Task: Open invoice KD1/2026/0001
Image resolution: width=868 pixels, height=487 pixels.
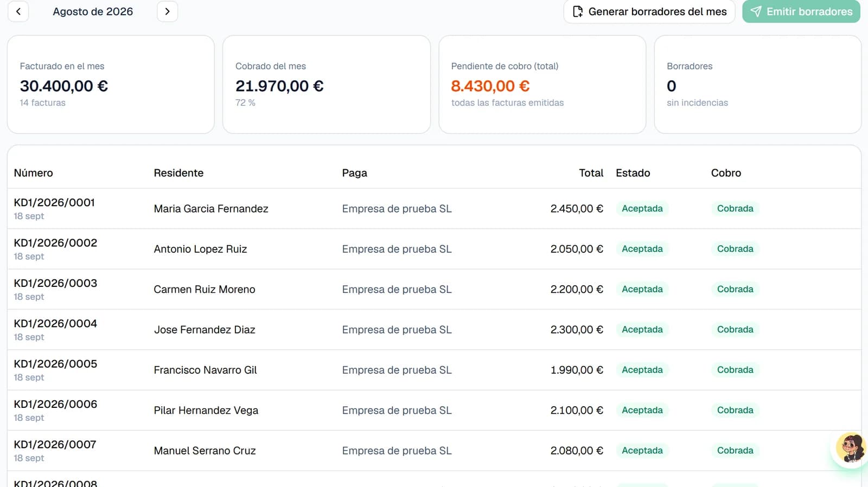Action: 54,202
